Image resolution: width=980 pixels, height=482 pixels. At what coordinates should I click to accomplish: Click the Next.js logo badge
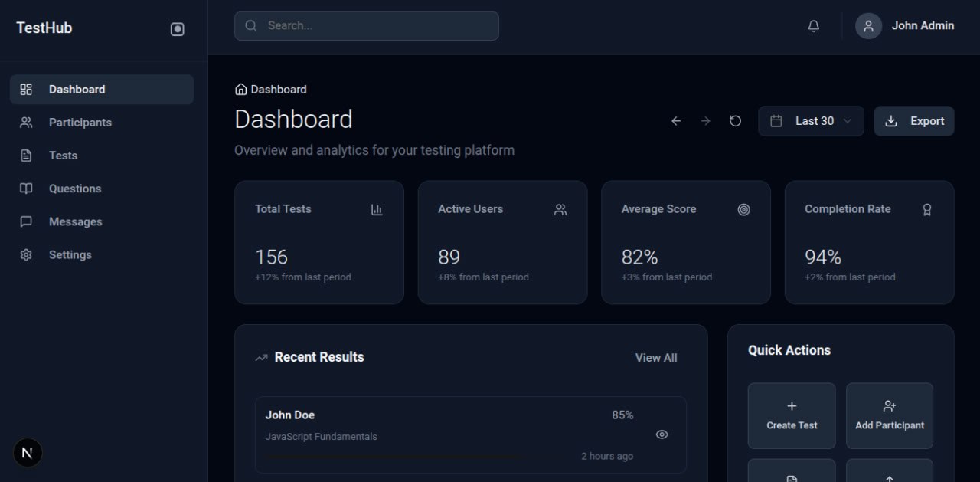(x=28, y=453)
